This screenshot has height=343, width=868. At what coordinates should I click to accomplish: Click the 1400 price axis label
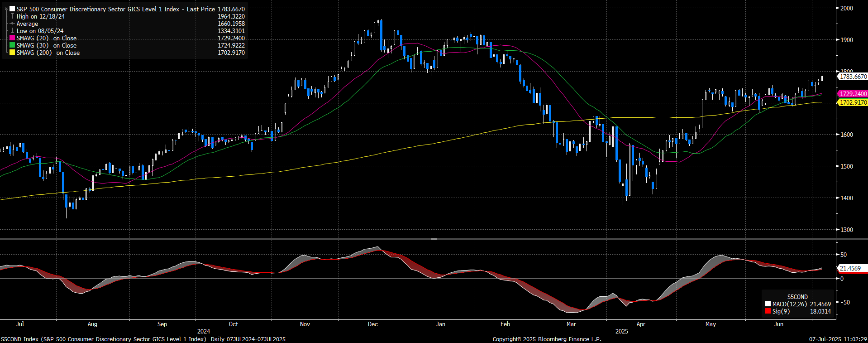click(847, 198)
